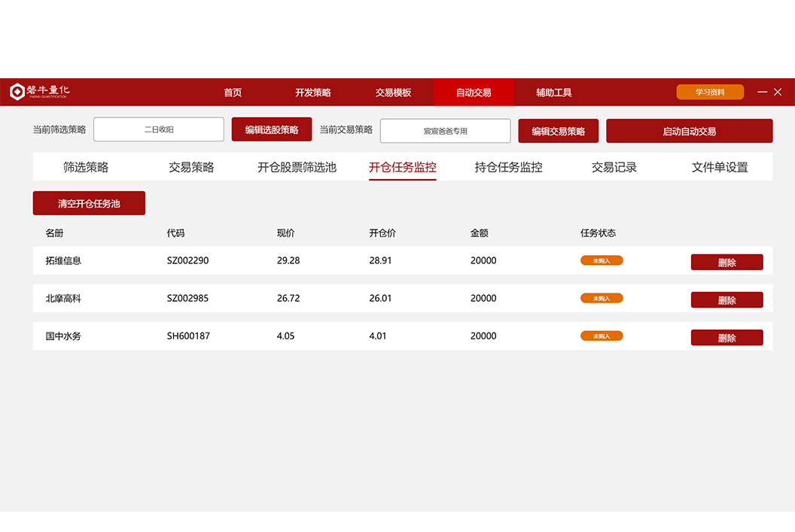
Task: Open the 开仓股票筛选池 tab
Action: 297,167
